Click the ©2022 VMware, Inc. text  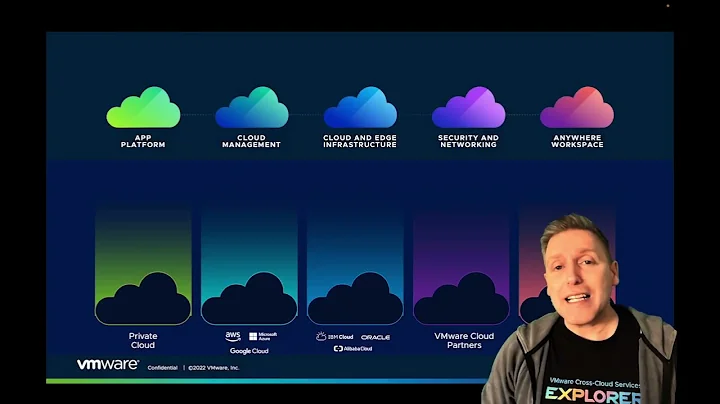click(214, 368)
